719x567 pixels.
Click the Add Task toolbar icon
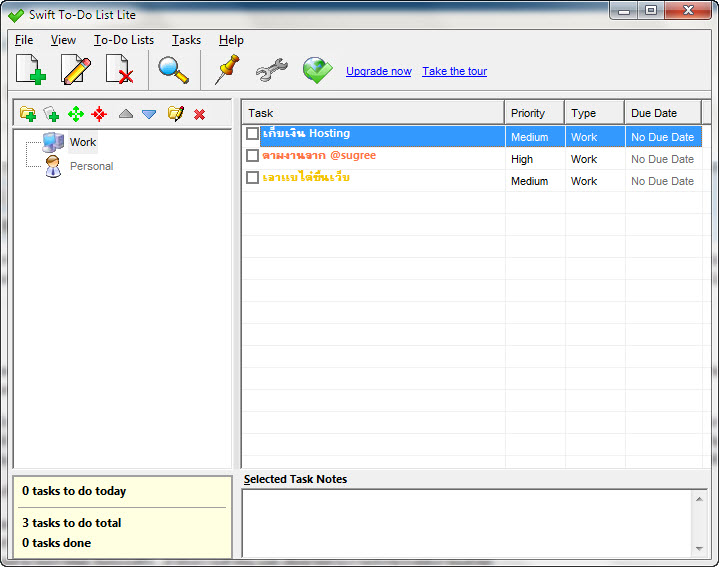31,70
